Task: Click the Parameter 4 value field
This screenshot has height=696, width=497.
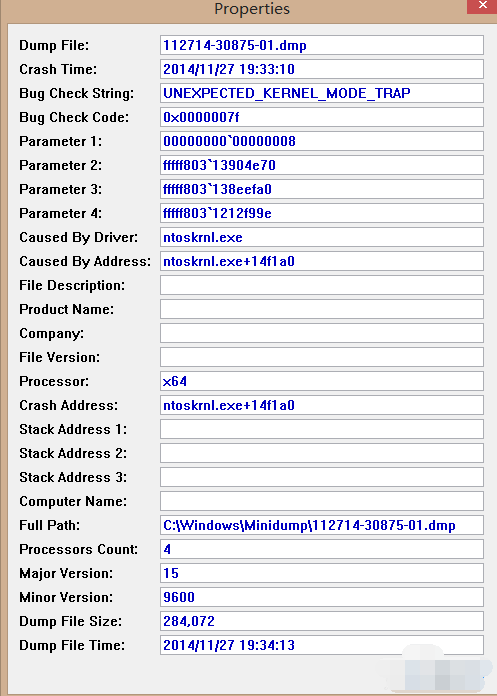Action: click(322, 213)
